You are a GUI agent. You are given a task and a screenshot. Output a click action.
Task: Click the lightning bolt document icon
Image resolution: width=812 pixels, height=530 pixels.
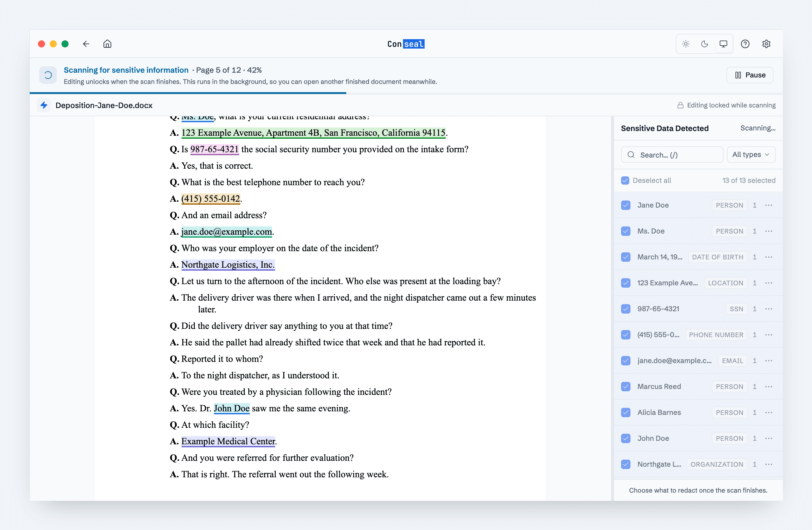tap(44, 105)
